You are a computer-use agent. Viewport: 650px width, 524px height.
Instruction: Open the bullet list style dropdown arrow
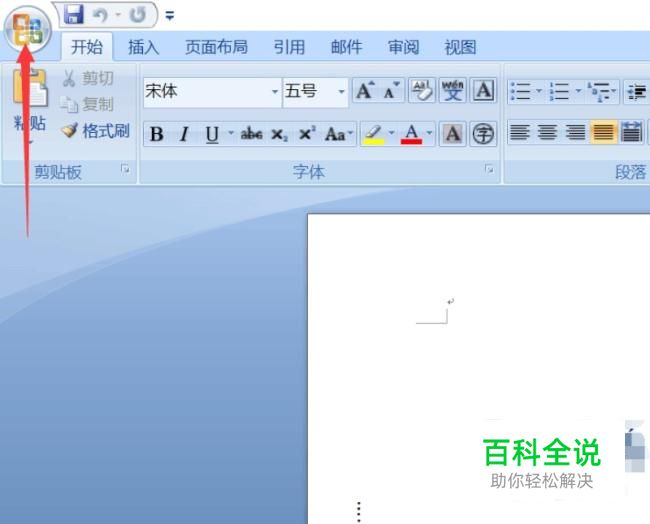click(539, 91)
